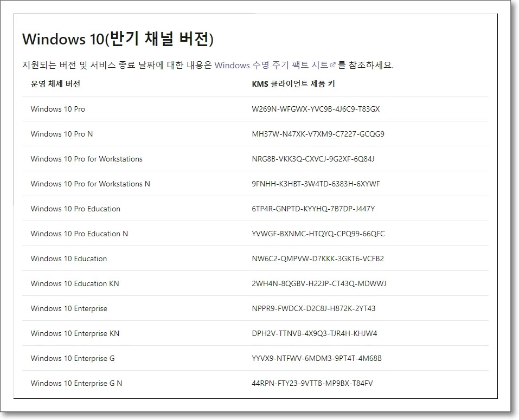This screenshot has width=519, height=420.
Task: Select key MH37W-N47XK-V7XM9-C7227-GCQG9
Action: (x=318, y=134)
